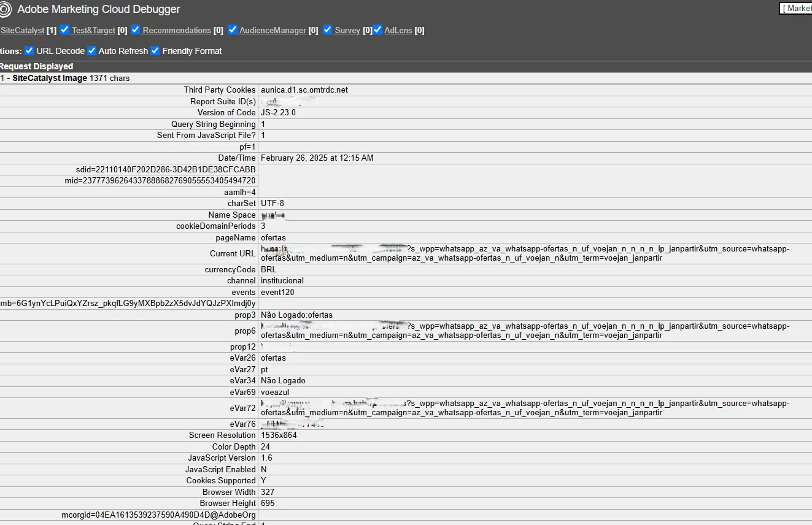Viewport: 812px width, 525px height.
Task: Click the Request Displayed header
Action: pyautogui.click(x=36, y=66)
